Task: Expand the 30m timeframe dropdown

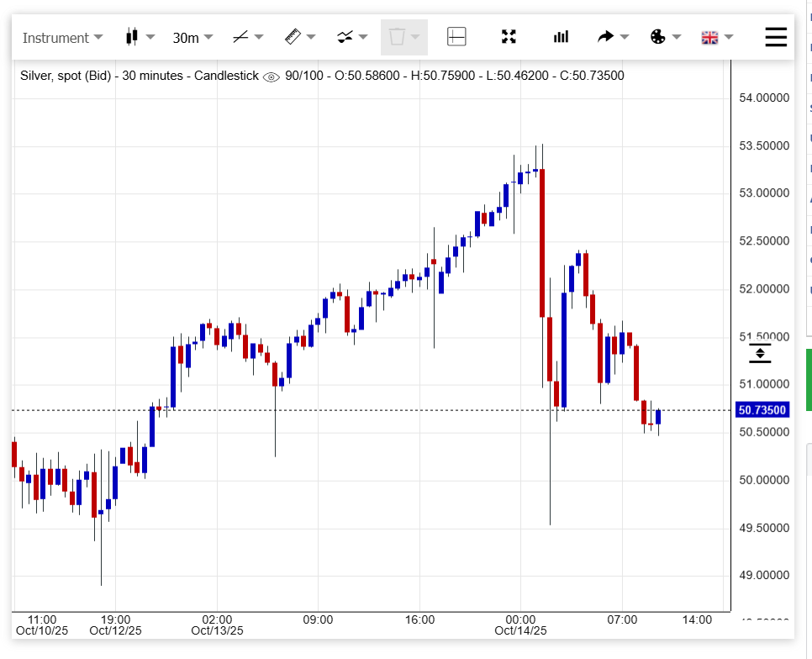Action: (192, 38)
